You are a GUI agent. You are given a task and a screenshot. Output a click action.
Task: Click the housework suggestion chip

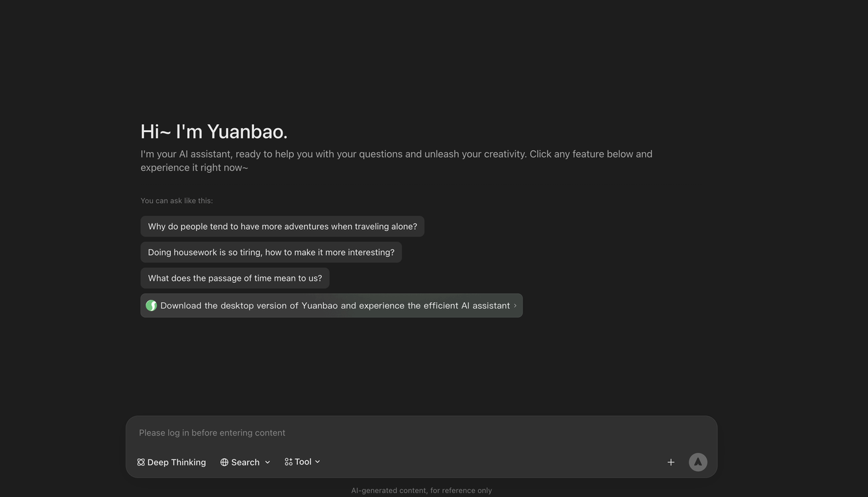click(x=271, y=252)
